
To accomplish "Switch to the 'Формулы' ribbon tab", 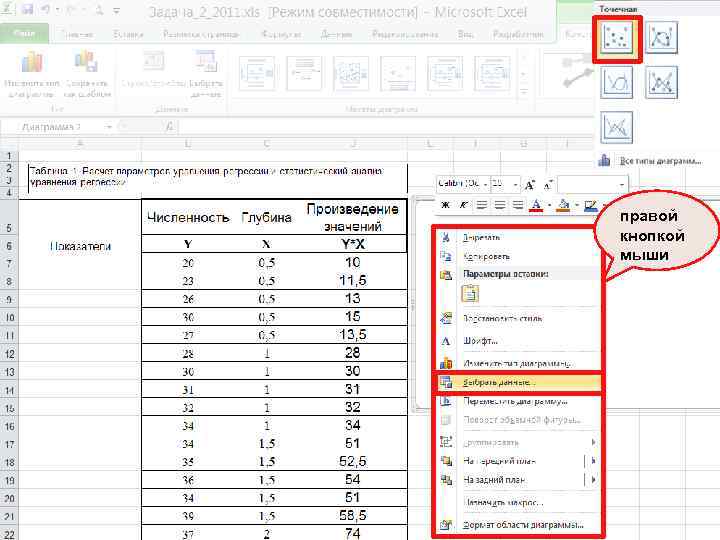I will 281,34.
